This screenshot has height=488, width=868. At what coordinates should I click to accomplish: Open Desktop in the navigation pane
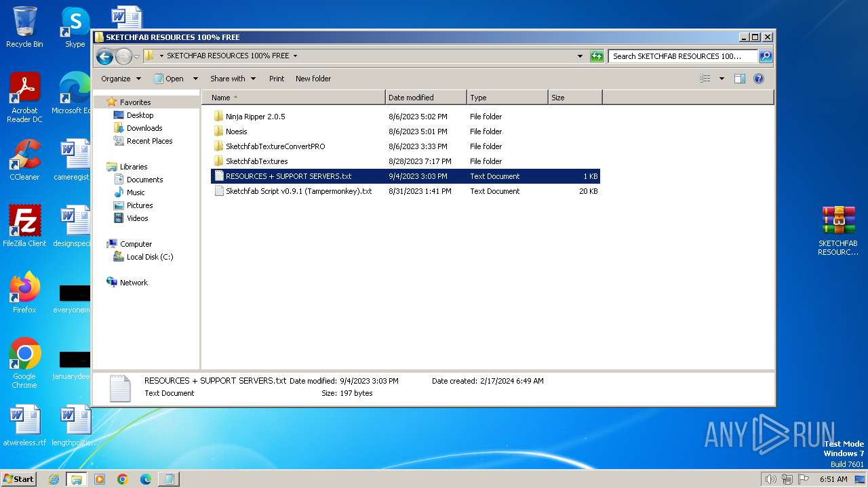coord(140,115)
